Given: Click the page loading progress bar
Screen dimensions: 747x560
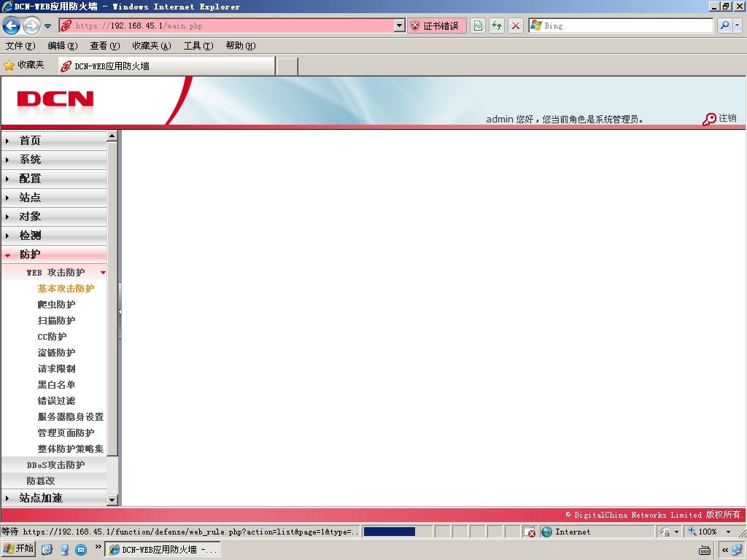Looking at the screenshot, I should [x=398, y=532].
